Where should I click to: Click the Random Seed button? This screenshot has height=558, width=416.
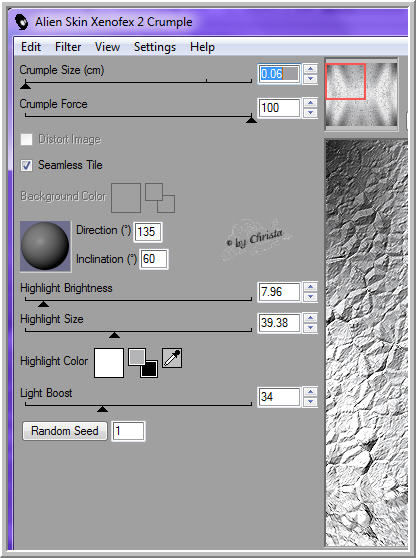click(65, 431)
